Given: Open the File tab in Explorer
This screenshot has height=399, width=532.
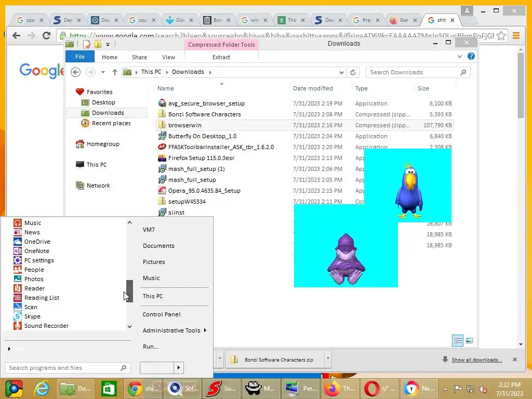Looking at the screenshot, I should (x=79, y=57).
